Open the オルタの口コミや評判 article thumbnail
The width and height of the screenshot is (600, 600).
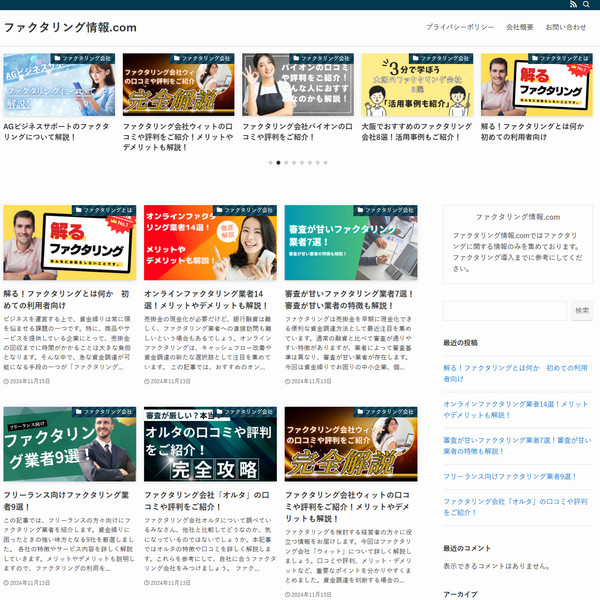(x=210, y=445)
